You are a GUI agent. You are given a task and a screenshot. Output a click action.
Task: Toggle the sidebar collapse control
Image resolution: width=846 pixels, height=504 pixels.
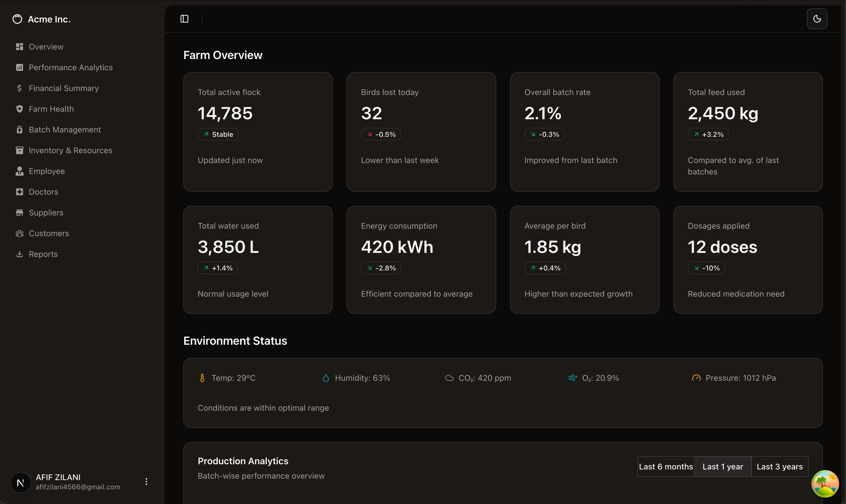click(x=184, y=19)
